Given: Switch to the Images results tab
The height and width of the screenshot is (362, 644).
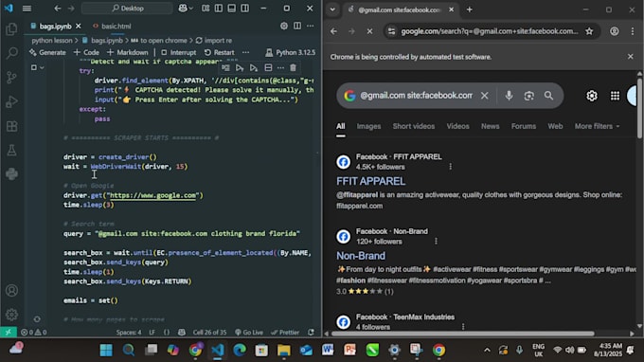Looking at the screenshot, I should [368, 126].
